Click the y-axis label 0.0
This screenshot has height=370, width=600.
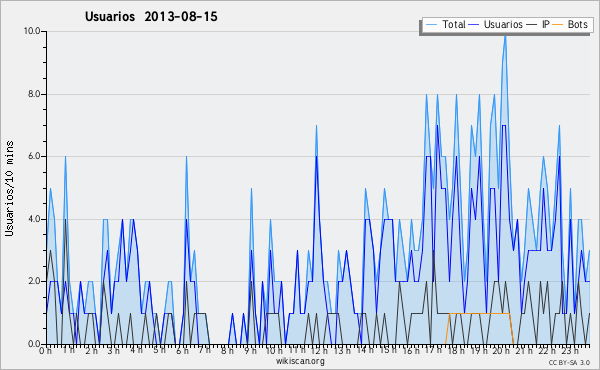coord(34,344)
